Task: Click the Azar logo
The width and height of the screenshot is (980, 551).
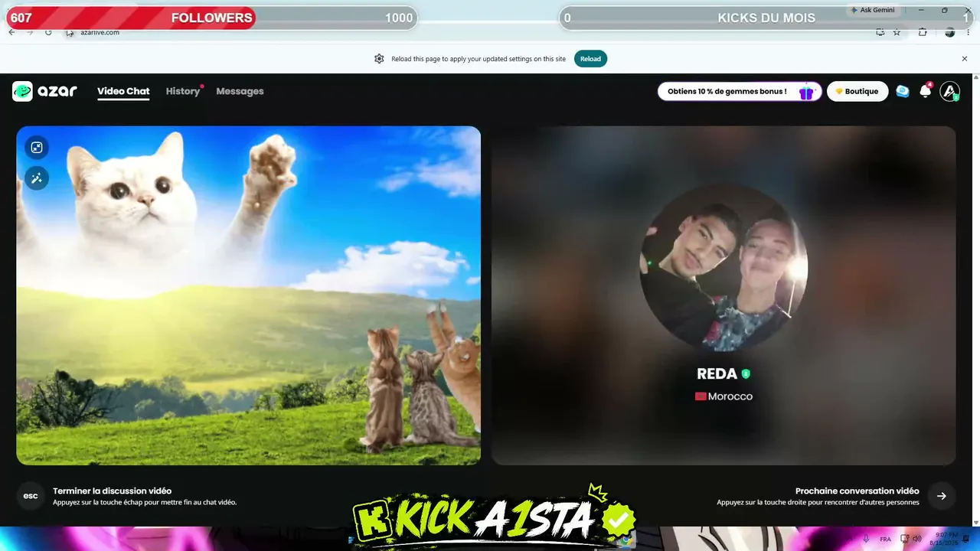Action: [x=44, y=91]
